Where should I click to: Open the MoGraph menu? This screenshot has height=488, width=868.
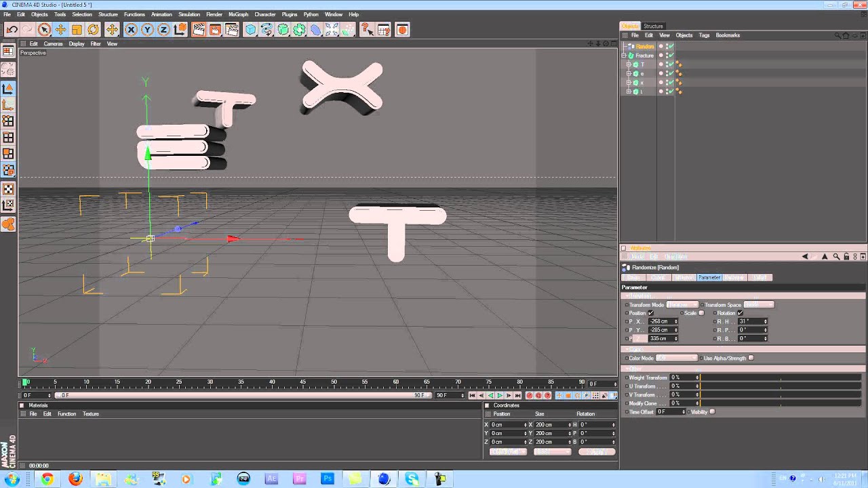[x=238, y=14]
